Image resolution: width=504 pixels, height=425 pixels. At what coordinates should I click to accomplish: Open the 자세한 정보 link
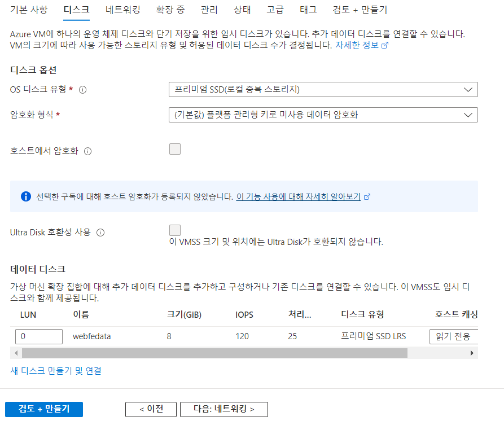point(357,45)
